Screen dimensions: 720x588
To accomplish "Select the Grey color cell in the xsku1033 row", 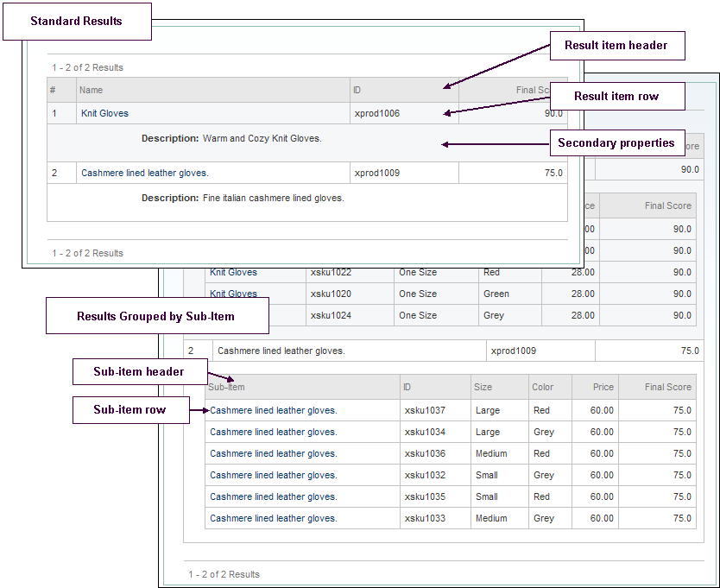I will [550, 519].
